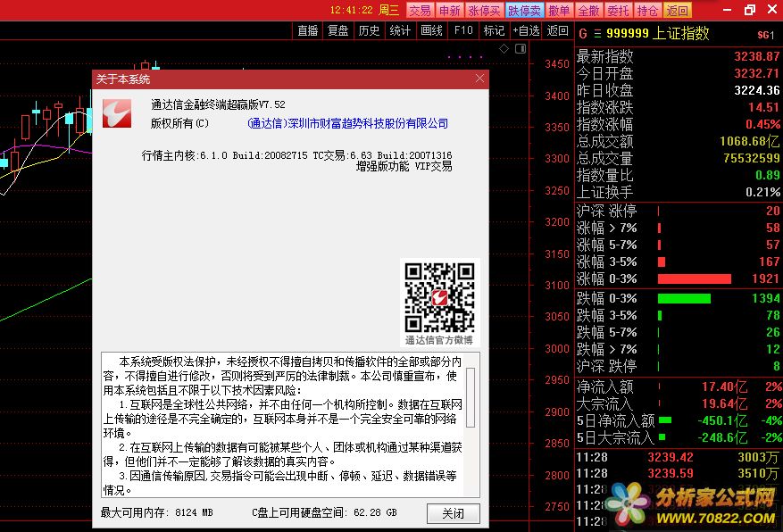Select the 净流入额 17.40亿 row
Screen dimensions: 783x532
tap(679, 387)
